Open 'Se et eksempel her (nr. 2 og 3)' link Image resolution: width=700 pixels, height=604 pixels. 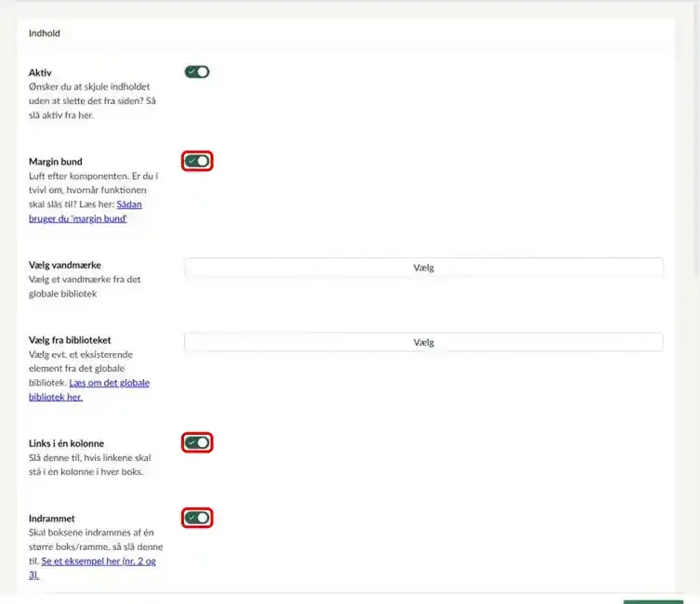[x=92, y=568]
